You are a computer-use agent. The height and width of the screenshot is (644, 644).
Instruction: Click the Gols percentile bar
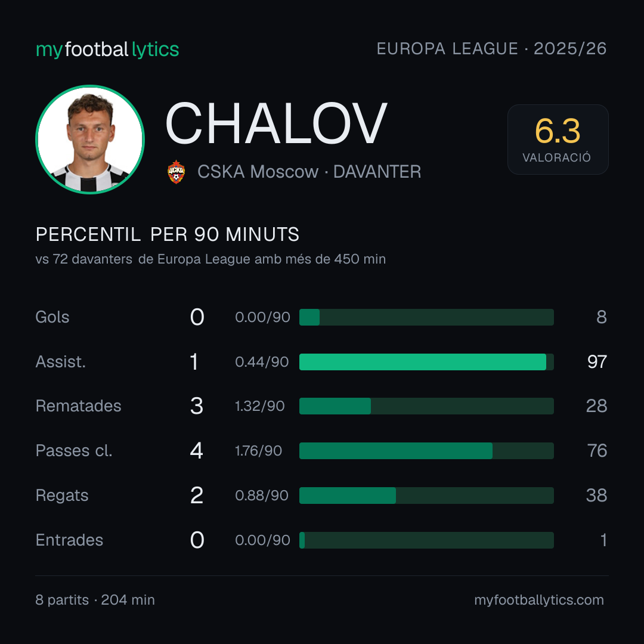tap(426, 317)
